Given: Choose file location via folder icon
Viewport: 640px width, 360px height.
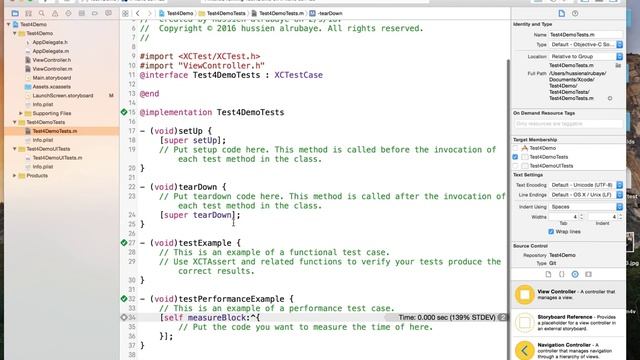Looking at the screenshot, I should coord(618,65).
